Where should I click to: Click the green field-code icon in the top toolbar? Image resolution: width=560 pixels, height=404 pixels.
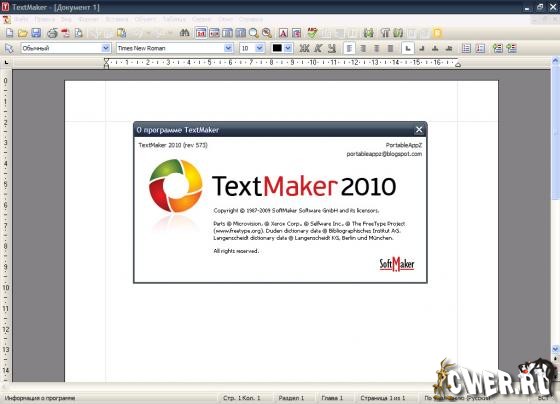(x=368, y=33)
